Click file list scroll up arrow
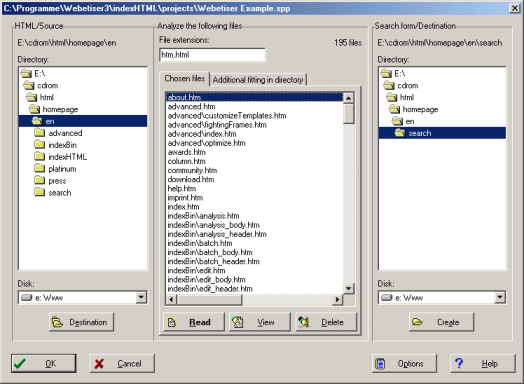Screen dimensions: 524x384 click(349, 98)
